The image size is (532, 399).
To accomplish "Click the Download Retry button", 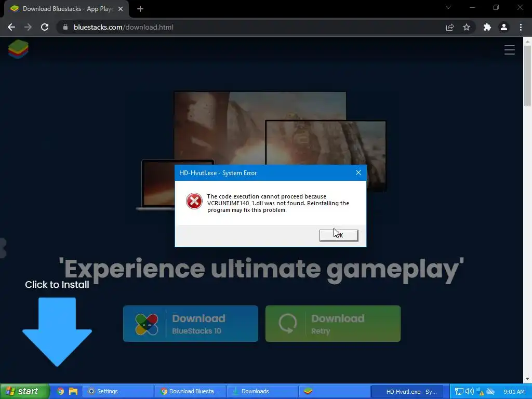I will tap(333, 324).
